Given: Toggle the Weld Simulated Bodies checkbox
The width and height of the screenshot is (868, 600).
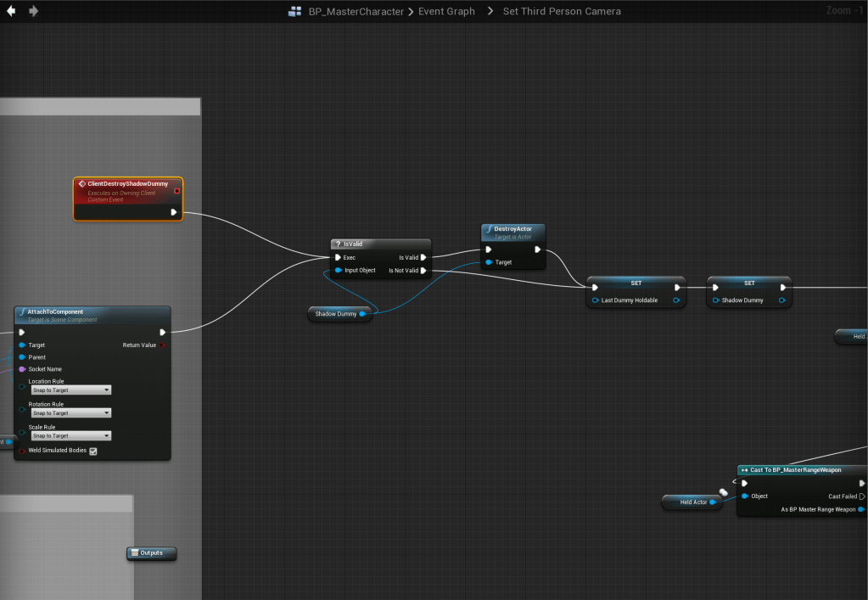Looking at the screenshot, I should 93,451.
